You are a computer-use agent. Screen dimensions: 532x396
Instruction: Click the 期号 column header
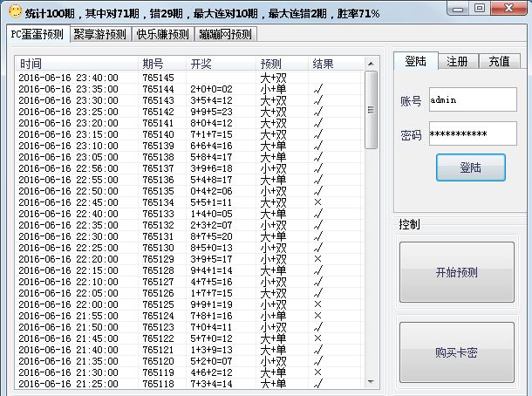coord(162,64)
